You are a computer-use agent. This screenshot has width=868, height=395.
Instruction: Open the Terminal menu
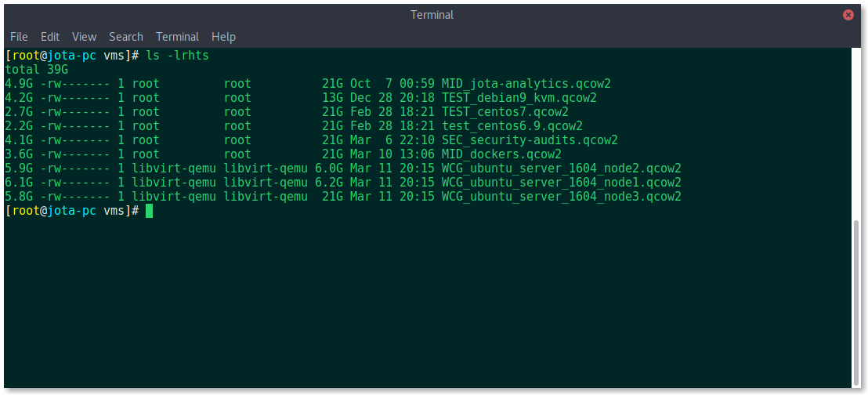coord(177,37)
